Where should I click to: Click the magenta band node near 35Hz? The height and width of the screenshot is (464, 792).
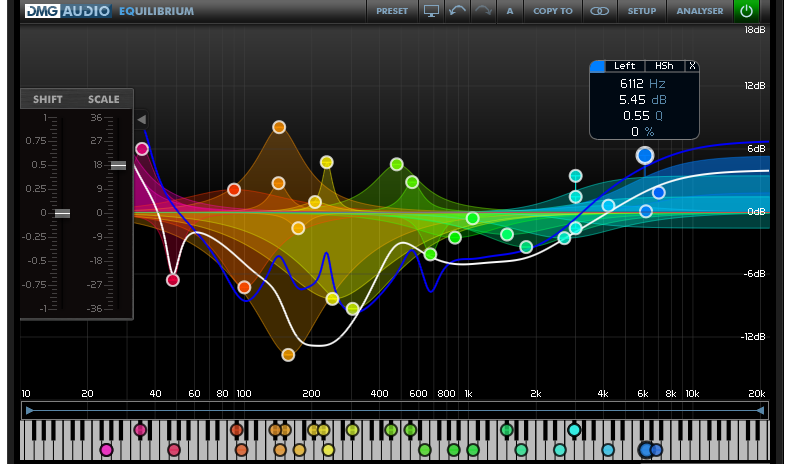tap(142, 149)
